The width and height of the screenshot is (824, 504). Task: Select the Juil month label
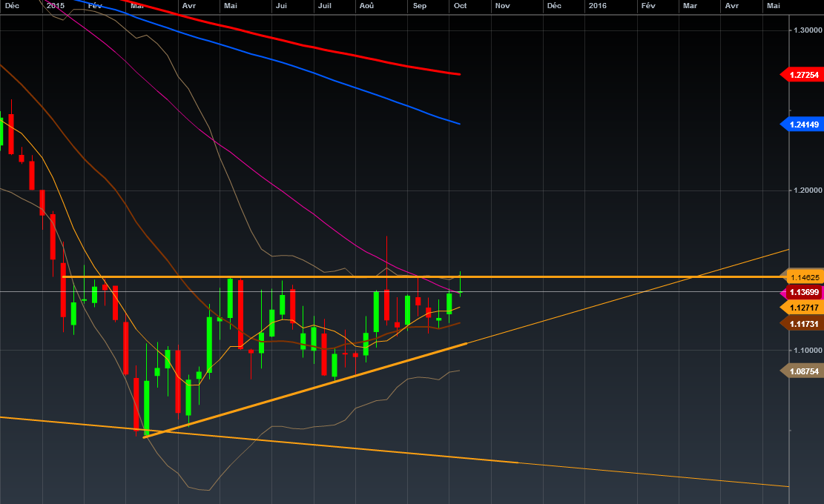point(324,5)
